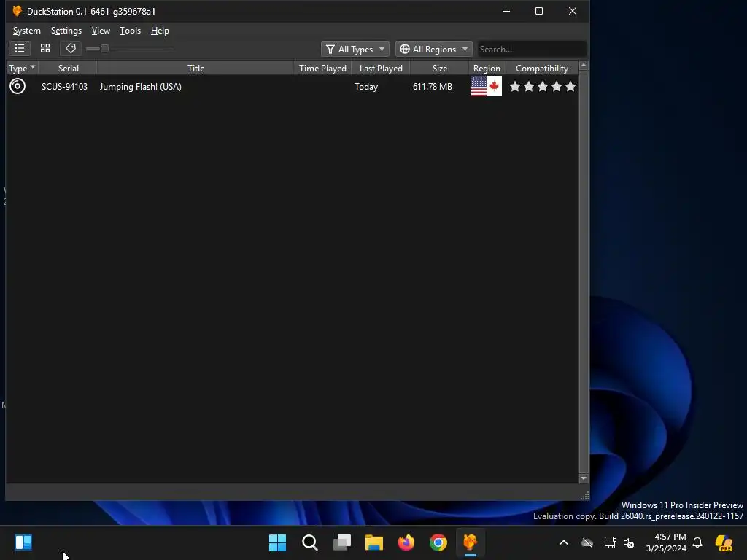Launch Google Chrome from the taskbar
Viewport: 747px width, 560px height.
pos(438,542)
